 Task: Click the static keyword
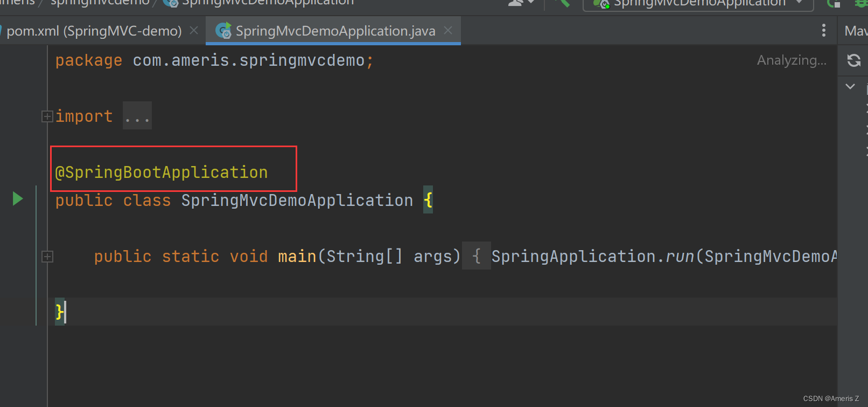pyautogui.click(x=191, y=257)
